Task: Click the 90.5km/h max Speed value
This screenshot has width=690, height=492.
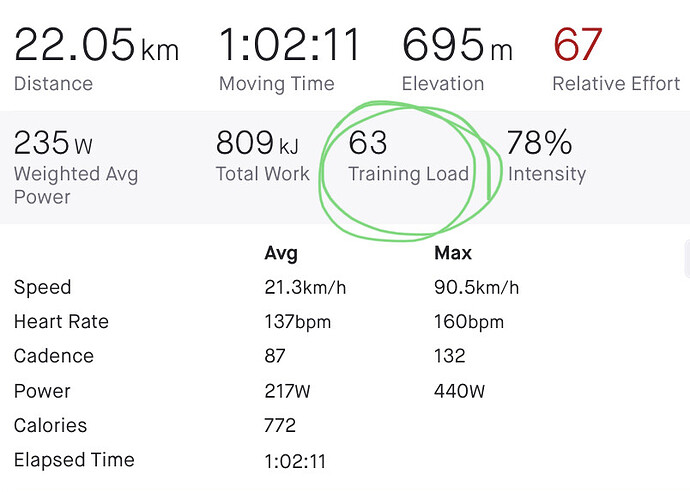Action: tap(477, 287)
